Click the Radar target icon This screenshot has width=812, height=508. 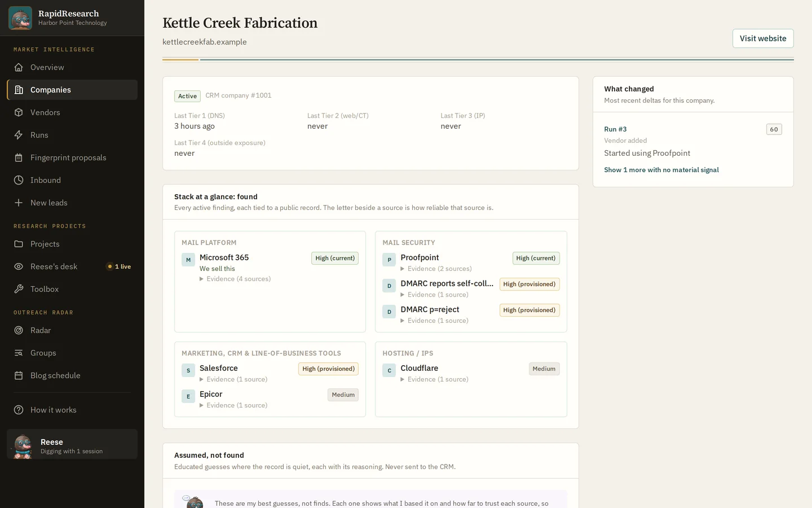pos(19,330)
